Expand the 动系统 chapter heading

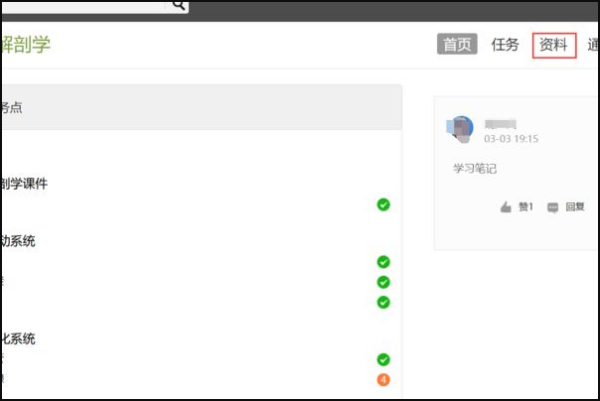tap(18, 241)
